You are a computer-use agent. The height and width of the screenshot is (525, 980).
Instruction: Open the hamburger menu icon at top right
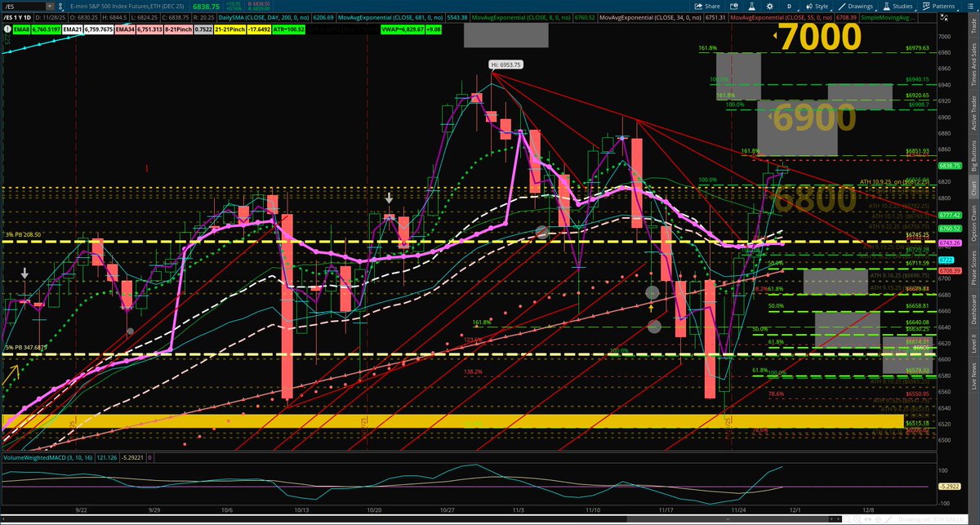coord(969,6)
